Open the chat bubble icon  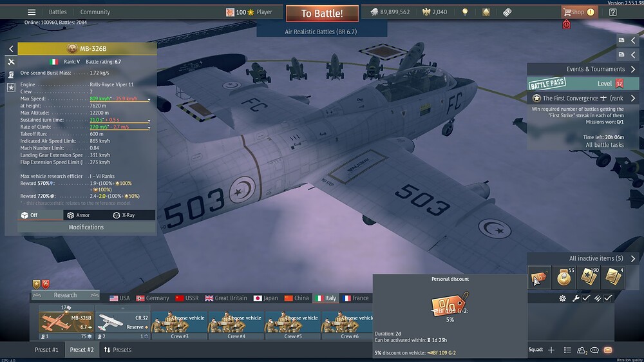point(594,350)
